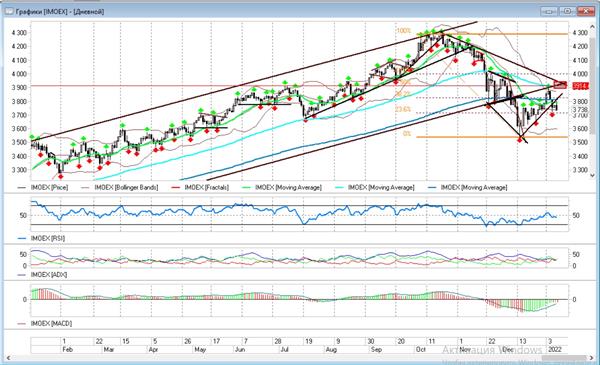Select the IMOEX [ADX] legend entry
This screenshot has height=365, width=600.
tap(42, 275)
